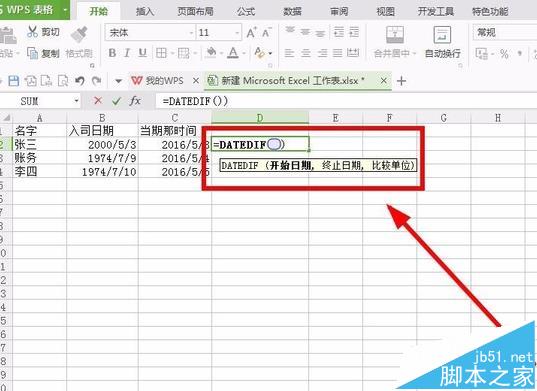The width and height of the screenshot is (537, 391).
Task: Click the print preview icon
Action: [63, 81]
